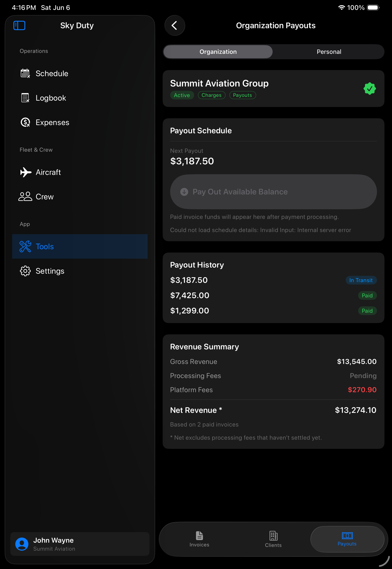Click the Aircraft airplane icon
Image resolution: width=392 pixels, height=569 pixels.
pos(26,172)
